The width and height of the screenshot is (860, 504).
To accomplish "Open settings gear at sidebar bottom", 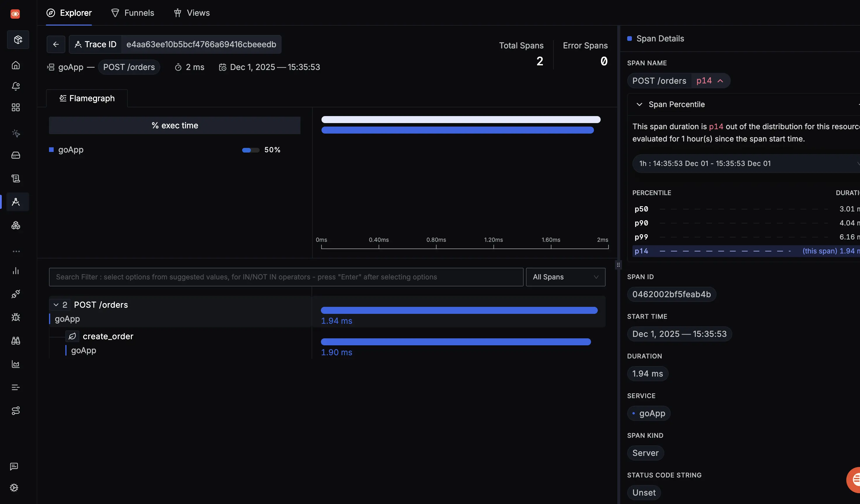I will click(14, 488).
